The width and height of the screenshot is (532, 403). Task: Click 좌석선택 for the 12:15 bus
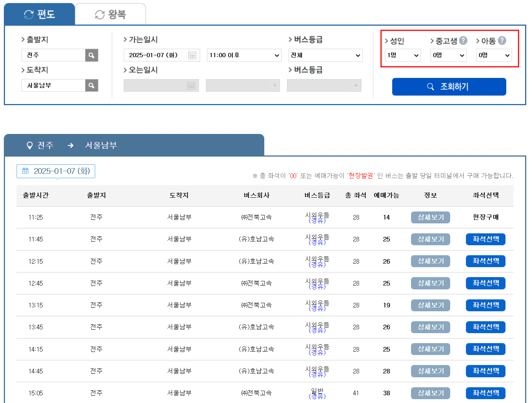(486, 261)
